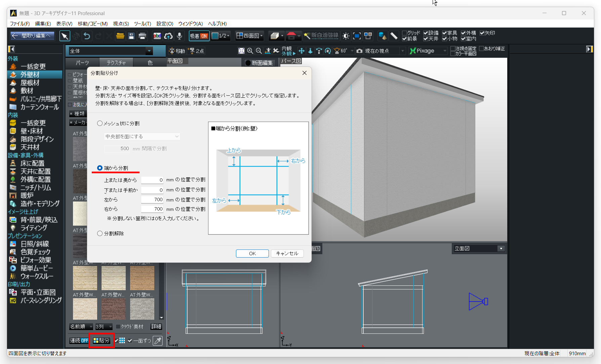Select the メッシュ状に分割 radio button
Viewport: 601px width, 364px height.
coord(100,123)
